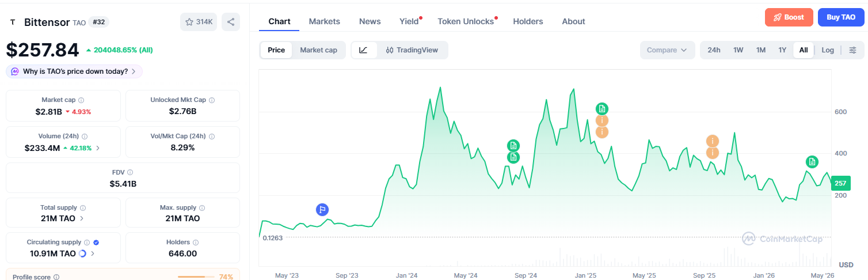Image resolution: width=868 pixels, height=280 pixels.
Task: Click the Holders info icon
Action: (x=196, y=243)
